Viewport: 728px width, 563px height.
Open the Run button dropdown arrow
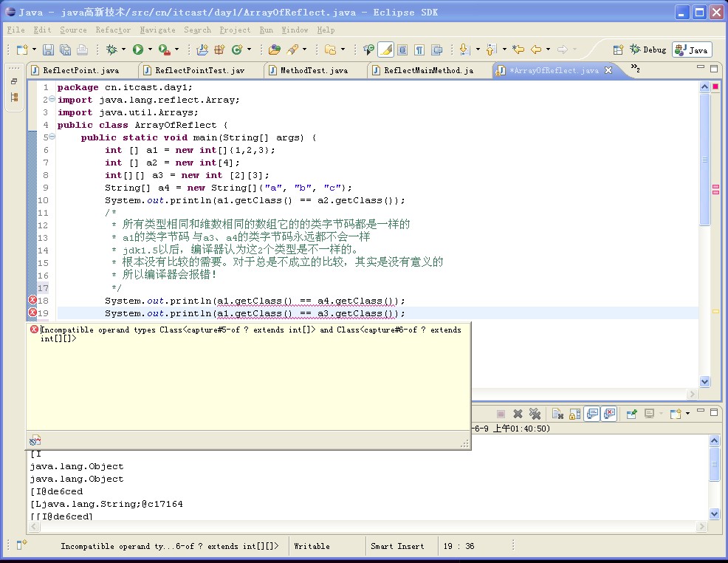point(150,50)
